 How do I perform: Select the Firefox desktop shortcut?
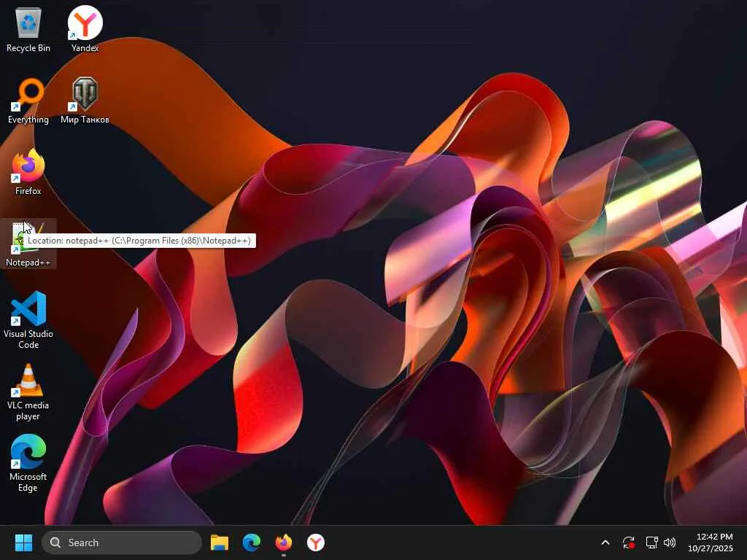pyautogui.click(x=28, y=172)
